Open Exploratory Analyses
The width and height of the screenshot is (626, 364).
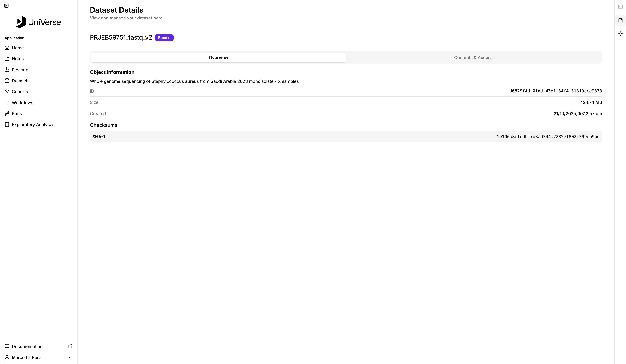pos(33,124)
